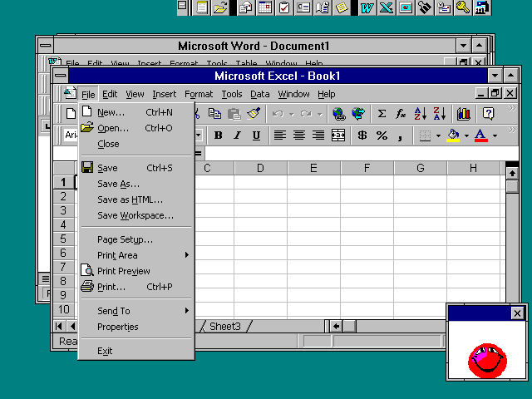Launch Word from the Office shortcut bar
The image size is (532, 399).
(367, 7)
